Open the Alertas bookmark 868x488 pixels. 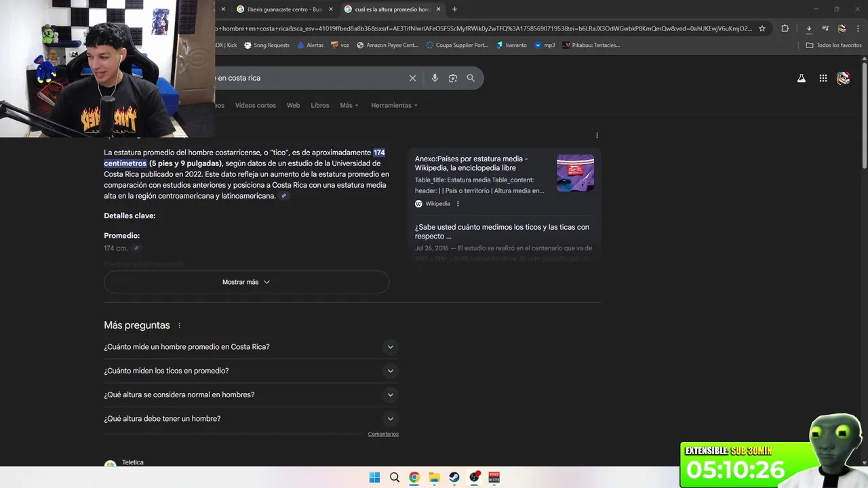click(310, 45)
